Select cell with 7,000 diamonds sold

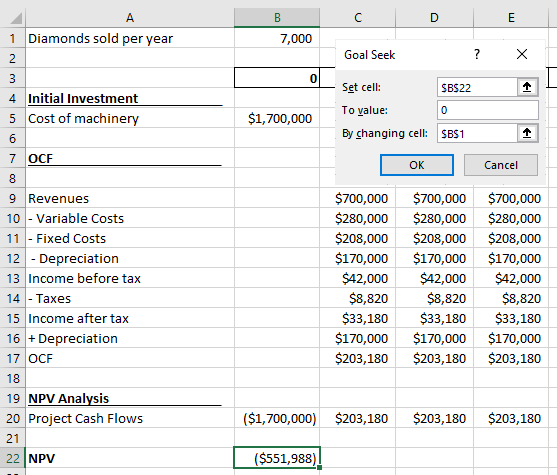point(277,38)
